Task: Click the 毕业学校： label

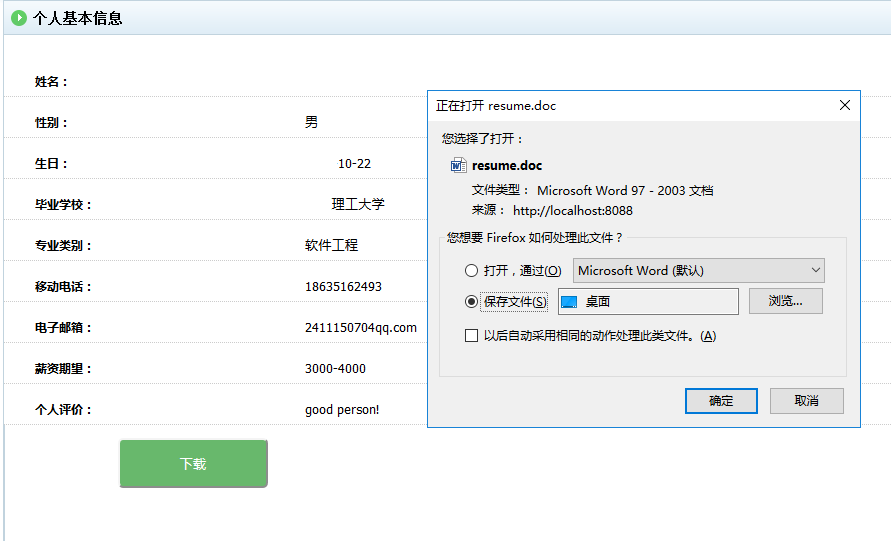Action: 63,205
